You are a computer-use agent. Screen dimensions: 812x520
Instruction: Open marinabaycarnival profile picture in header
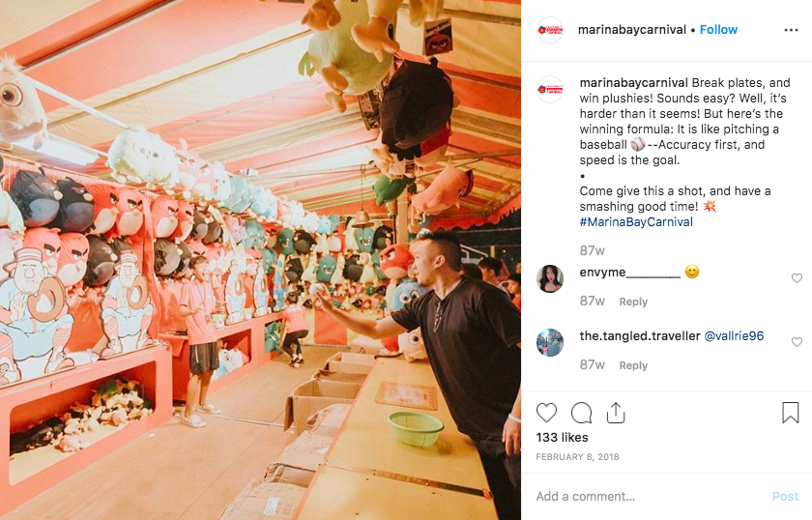[x=550, y=30]
